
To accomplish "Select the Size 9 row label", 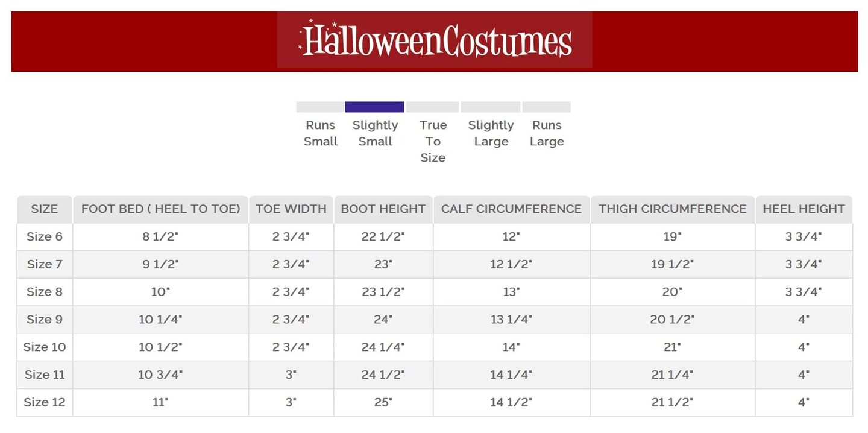I will [x=45, y=319].
